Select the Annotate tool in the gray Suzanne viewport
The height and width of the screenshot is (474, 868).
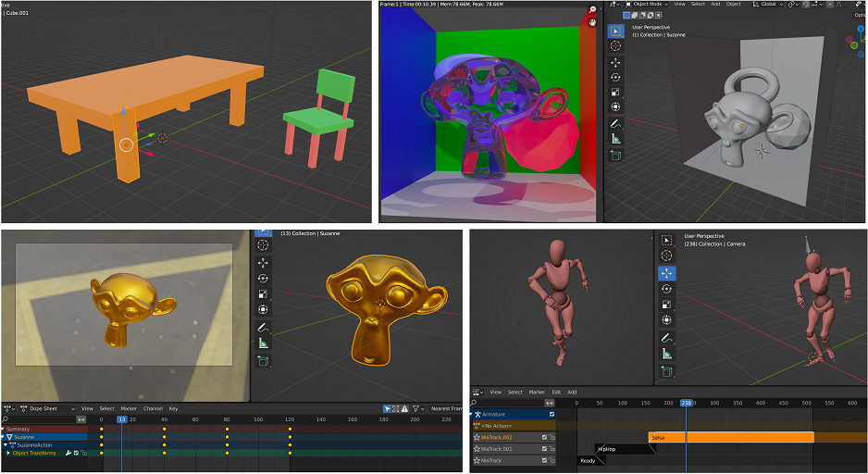point(615,123)
